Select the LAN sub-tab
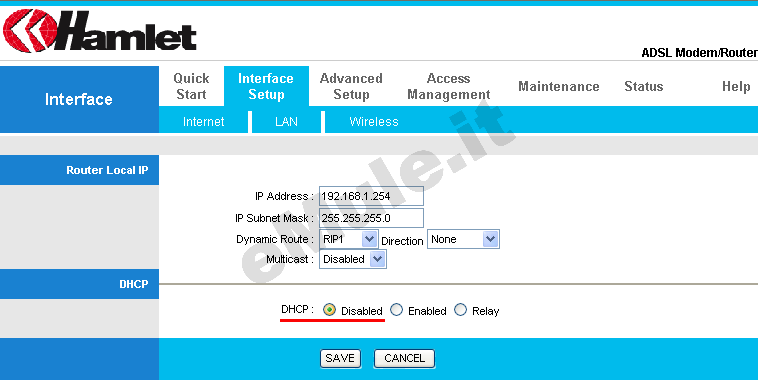The image size is (758, 380). tap(286, 122)
